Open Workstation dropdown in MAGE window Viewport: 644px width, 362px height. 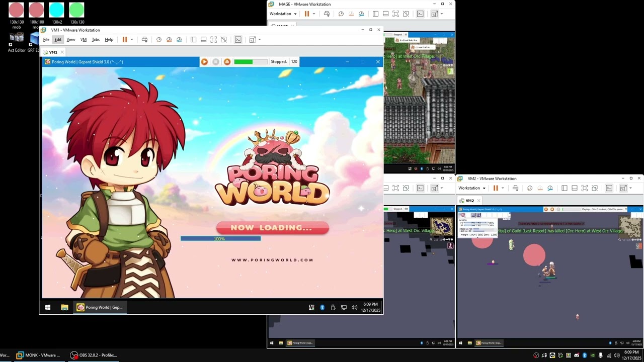[x=283, y=14]
